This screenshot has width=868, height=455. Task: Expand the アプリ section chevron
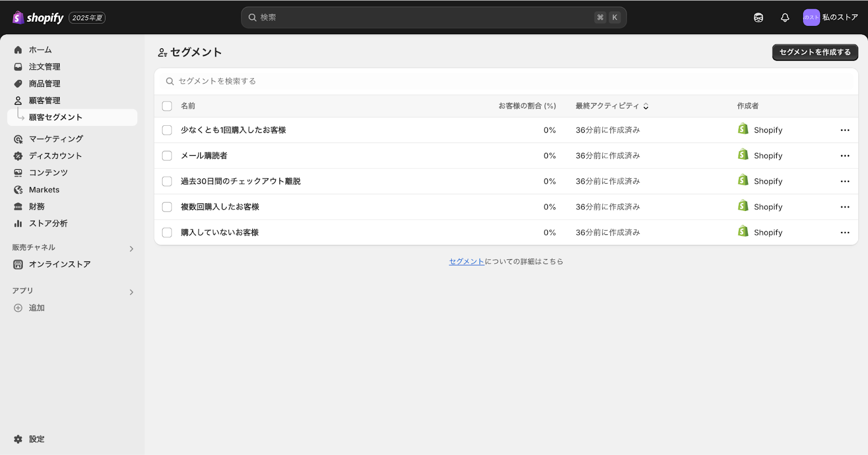click(x=131, y=292)
